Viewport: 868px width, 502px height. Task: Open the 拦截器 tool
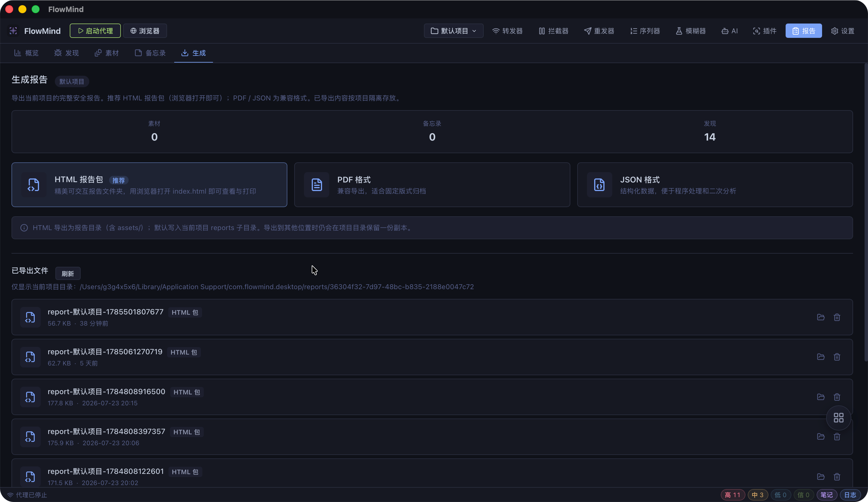(x=553, y=31)
